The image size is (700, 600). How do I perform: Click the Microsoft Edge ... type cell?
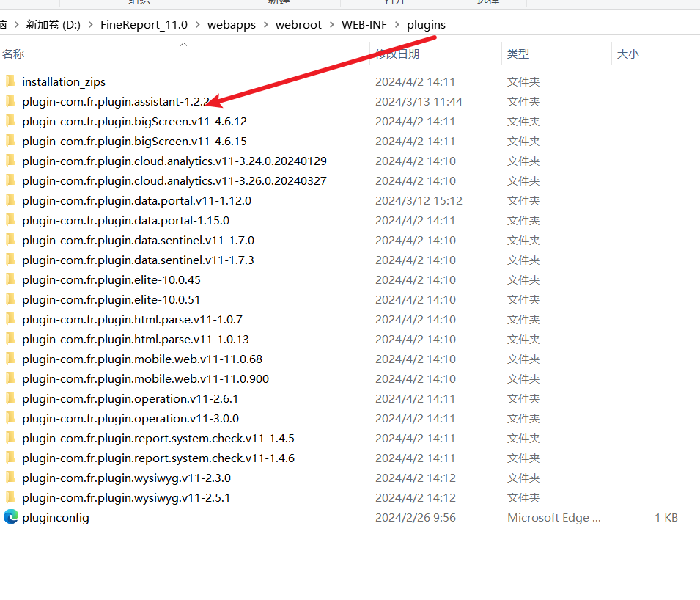(554, 517)
